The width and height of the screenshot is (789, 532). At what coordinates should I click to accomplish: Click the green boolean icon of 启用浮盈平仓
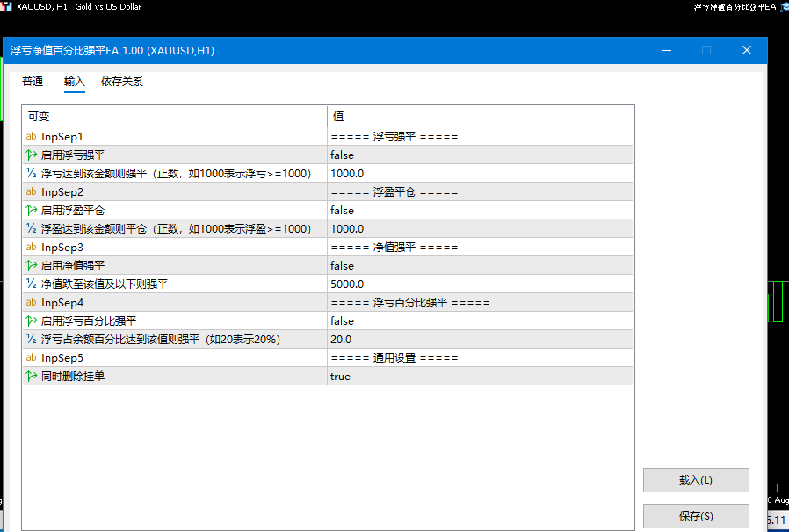coord(32,210)
